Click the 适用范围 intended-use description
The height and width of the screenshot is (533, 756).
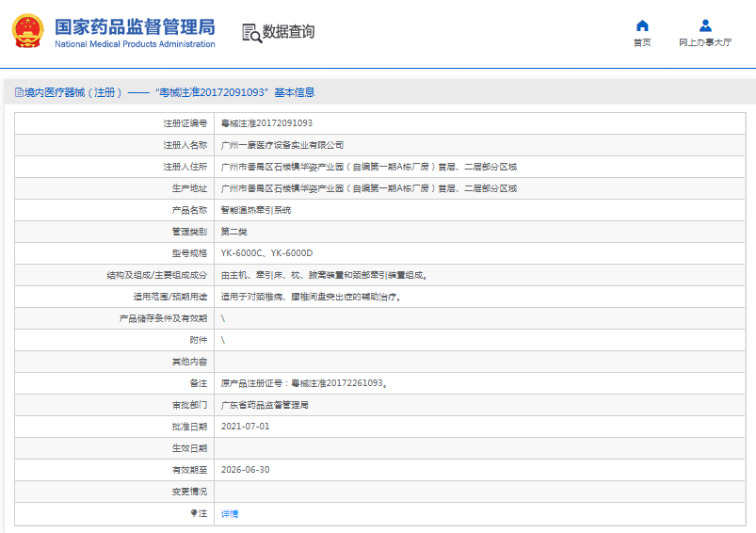tap(312, 297)
